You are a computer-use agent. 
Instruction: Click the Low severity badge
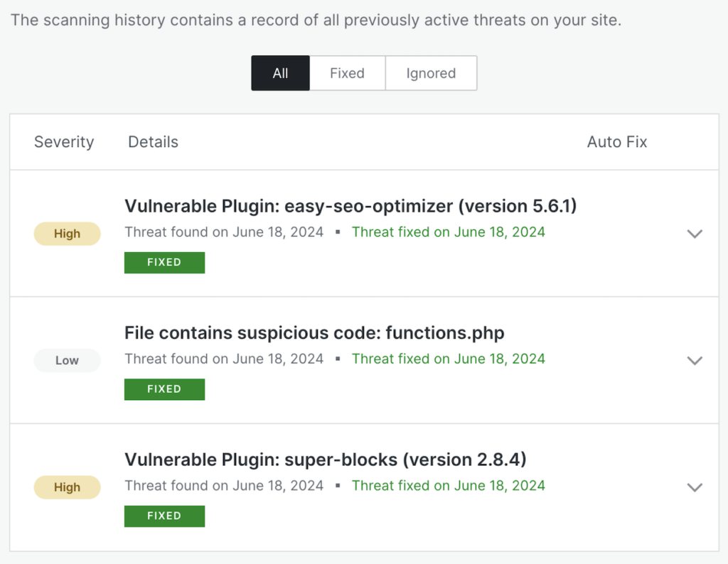[x=67, y=361]
